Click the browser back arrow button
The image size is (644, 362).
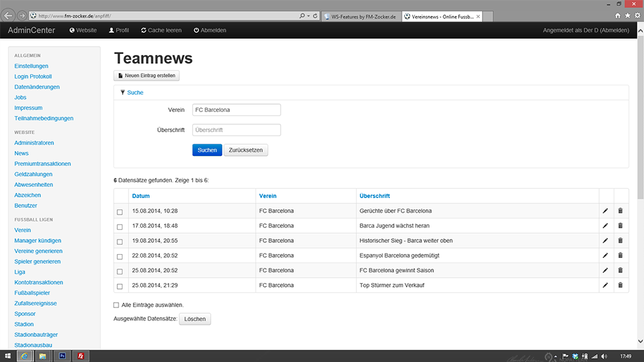10,15
